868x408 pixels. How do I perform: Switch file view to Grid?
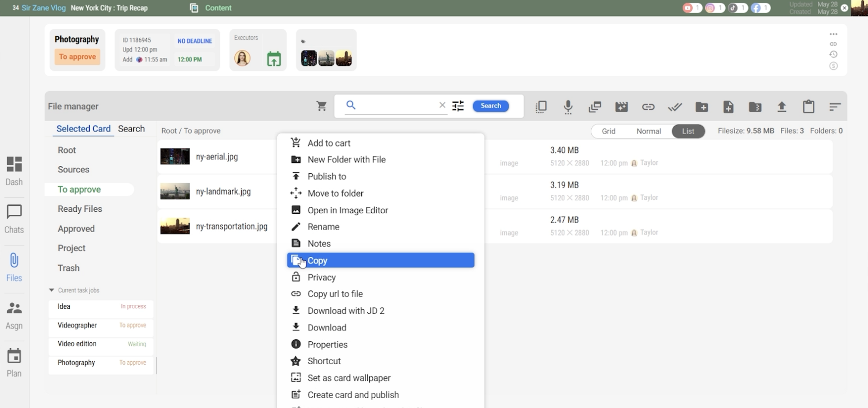pos(608,131)
